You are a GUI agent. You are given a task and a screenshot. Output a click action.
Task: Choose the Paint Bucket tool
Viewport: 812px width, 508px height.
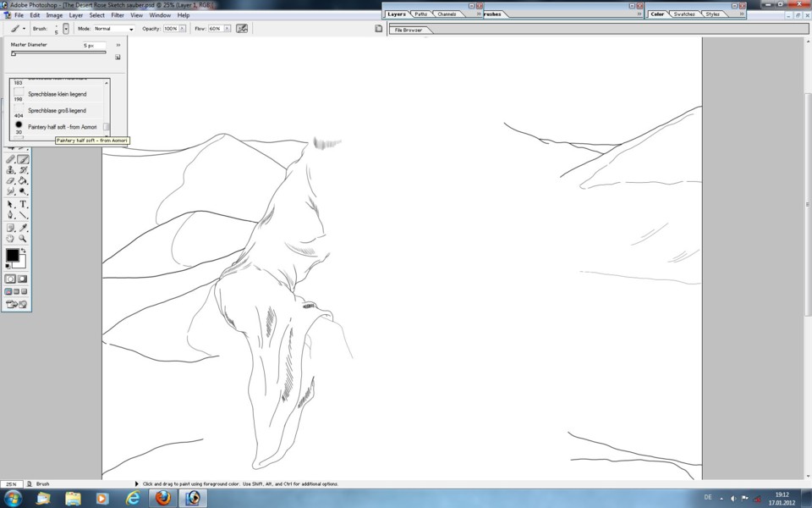click(x=23, y=181)
